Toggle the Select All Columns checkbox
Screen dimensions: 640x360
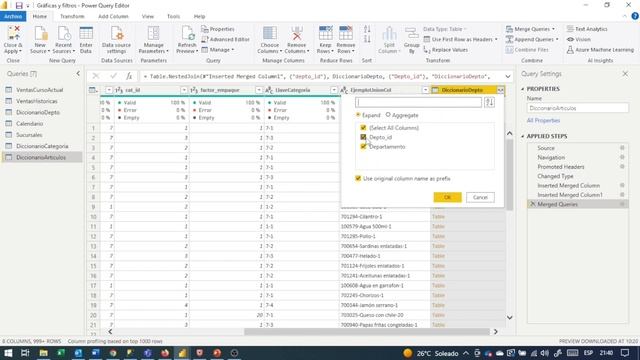coord(363,128)
